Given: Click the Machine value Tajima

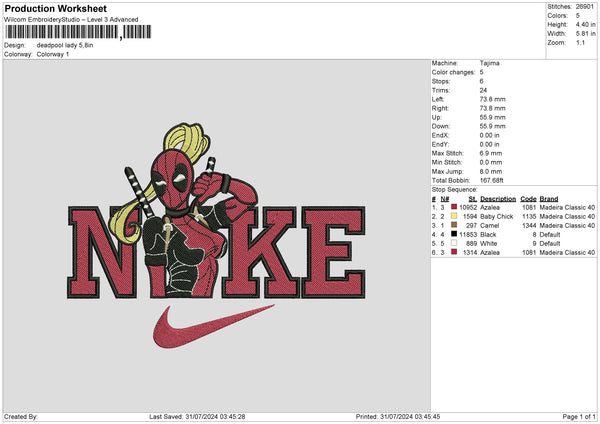Looking at the screenshot, I should tap(489, 63).
